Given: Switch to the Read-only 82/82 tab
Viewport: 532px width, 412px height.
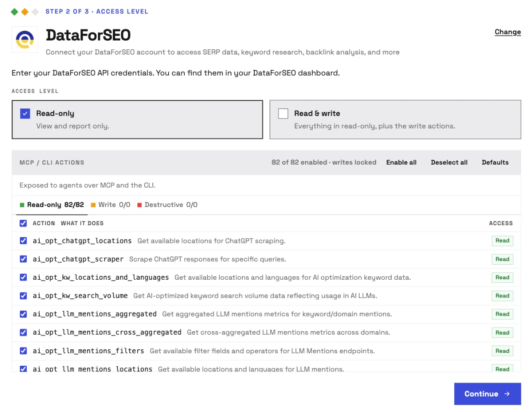Looking at the screenshot, I should [x=52, y=205].
